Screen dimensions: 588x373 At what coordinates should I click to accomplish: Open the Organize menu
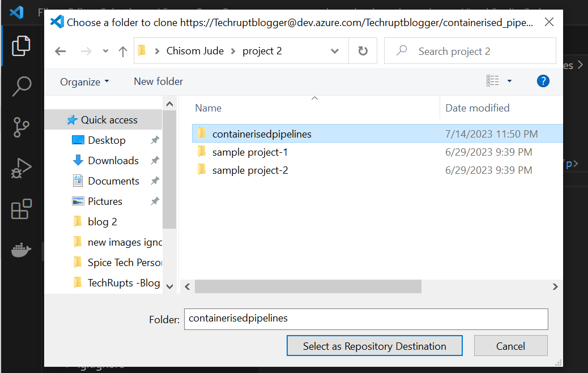tap(84, 82)
